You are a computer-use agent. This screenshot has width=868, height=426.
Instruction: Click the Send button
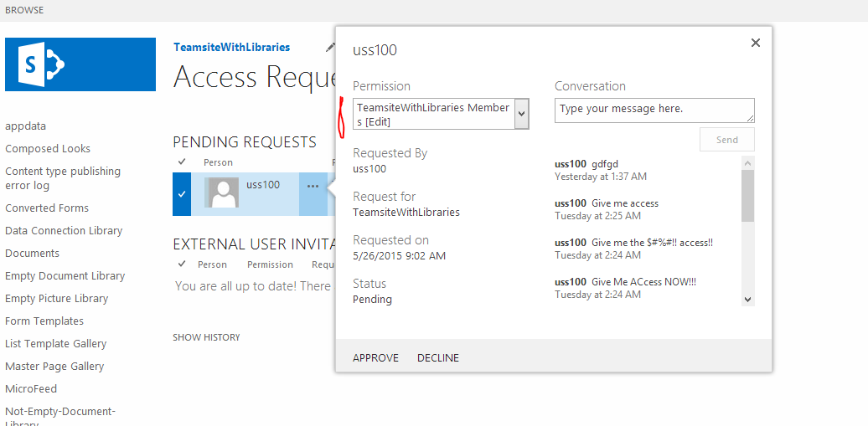pos(727,140)
